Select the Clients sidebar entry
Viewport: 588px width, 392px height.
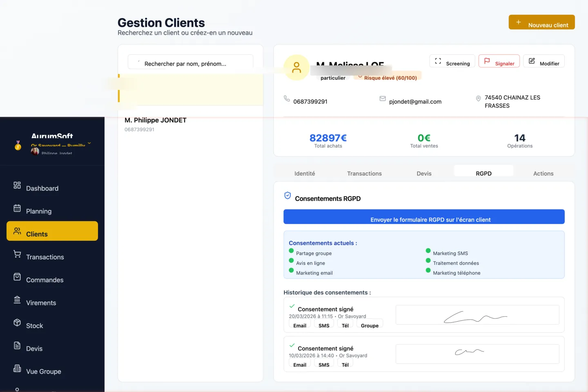coord(52,231)
